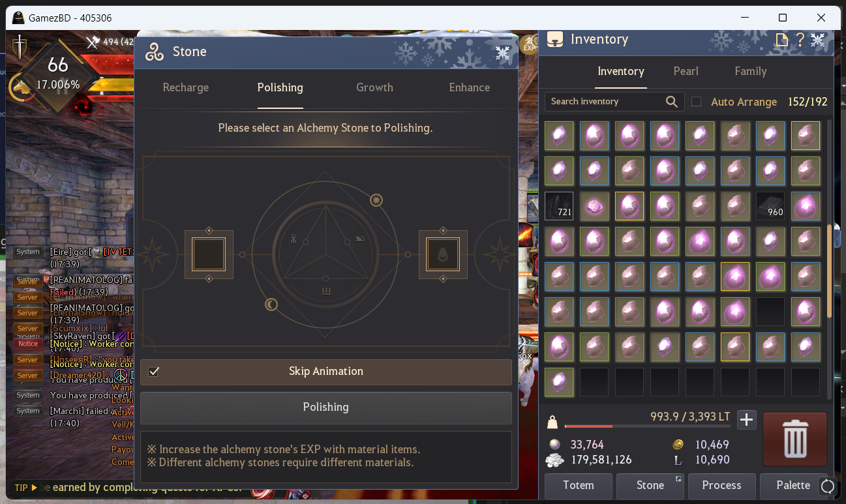Switch to the Pearl inventory tab
The height and width of the screenshot is (504, 846).
click(686, 71)
